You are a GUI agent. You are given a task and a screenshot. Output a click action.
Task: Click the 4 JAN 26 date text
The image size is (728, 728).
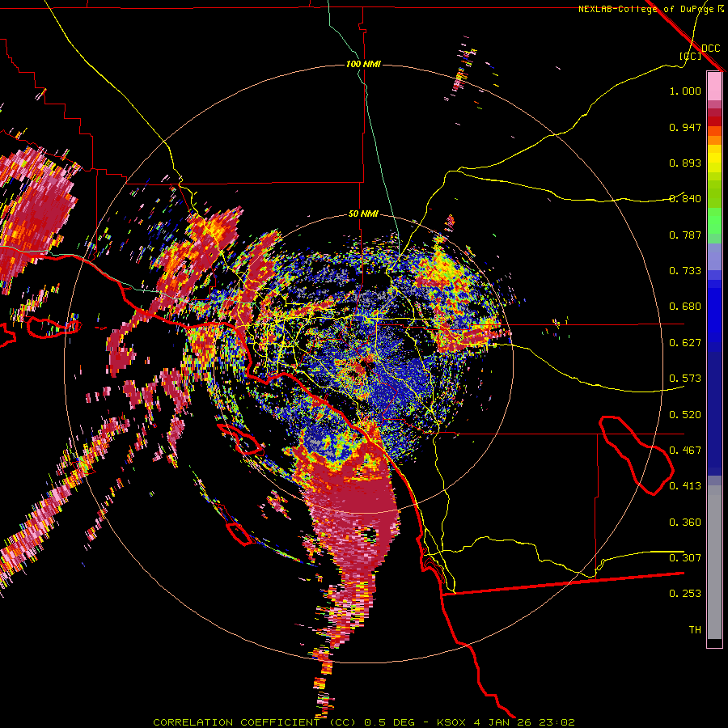pyautogui.click(x=505, y=722)
